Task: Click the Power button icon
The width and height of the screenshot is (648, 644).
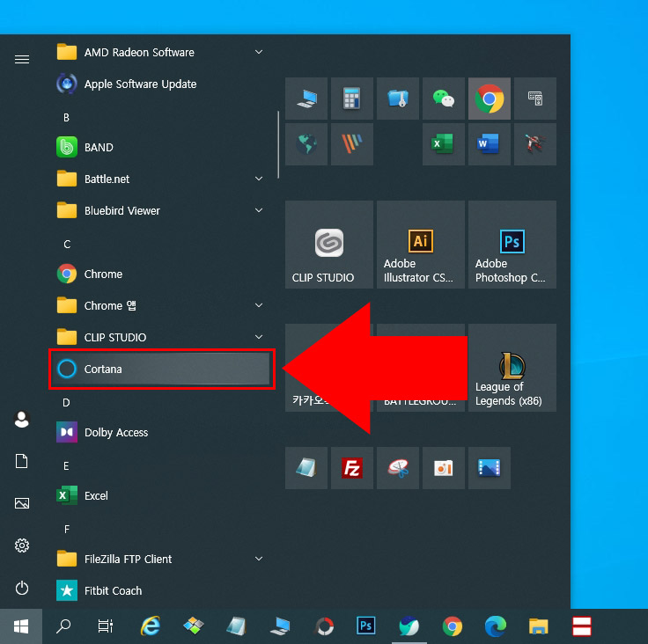Action: (x=22, y=588)
